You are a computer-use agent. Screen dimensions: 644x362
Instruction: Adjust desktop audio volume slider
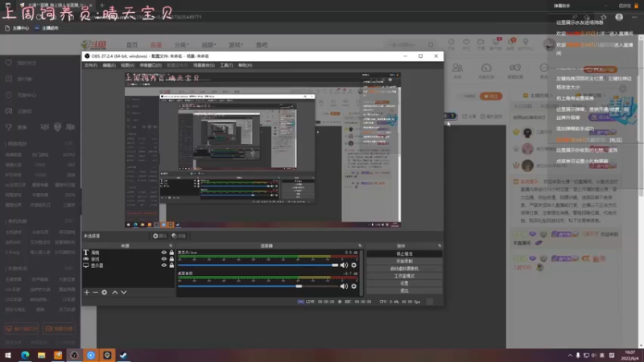258,286
